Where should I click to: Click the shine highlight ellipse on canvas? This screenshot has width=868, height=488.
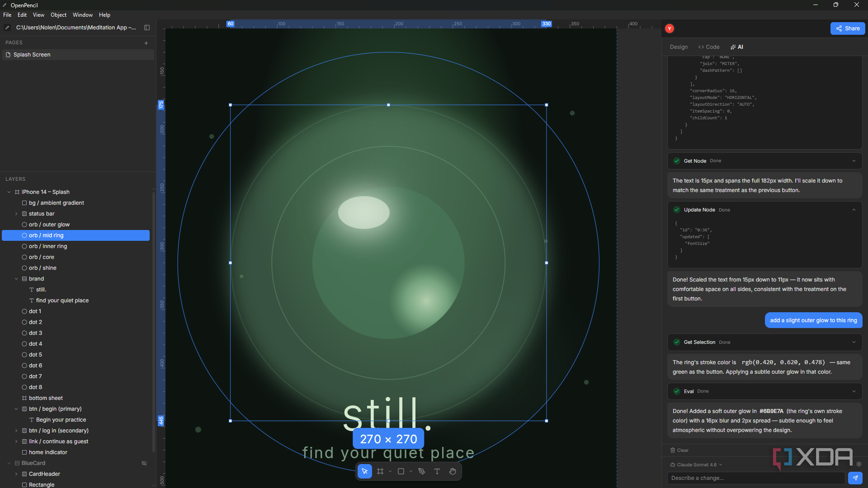coord(363,212)
